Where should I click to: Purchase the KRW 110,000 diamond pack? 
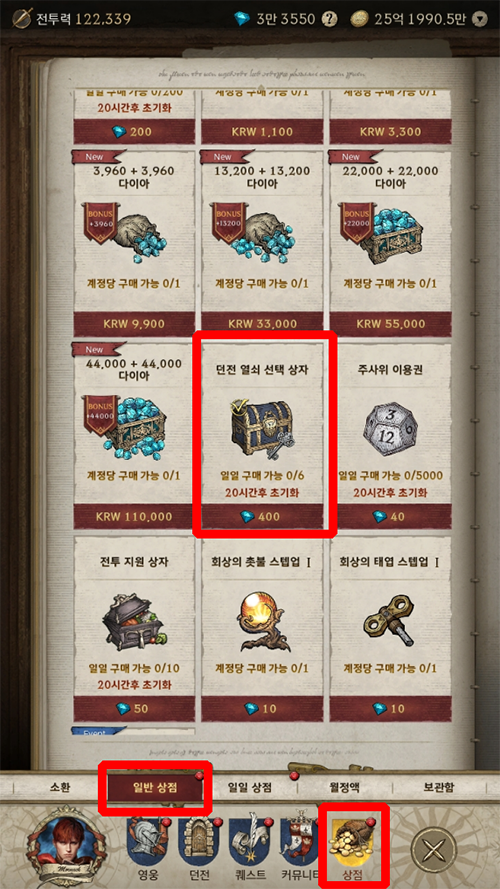134,517
